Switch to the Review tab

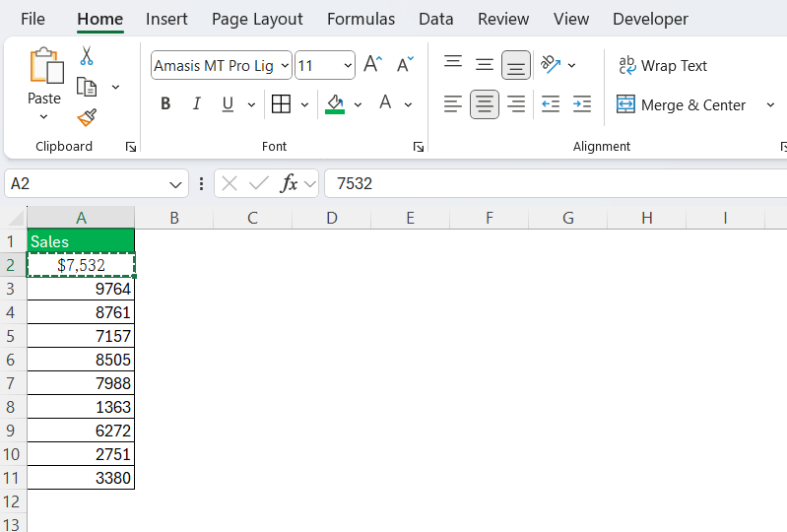(x=503, y=19)
